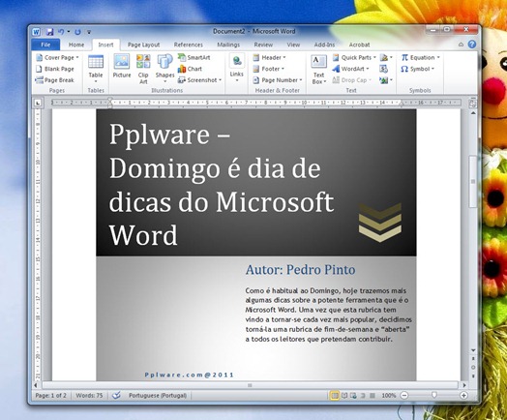Screen dimensions: 507x420
Task: Open Select Browse Object button
Action: click(x=473, y=368)
